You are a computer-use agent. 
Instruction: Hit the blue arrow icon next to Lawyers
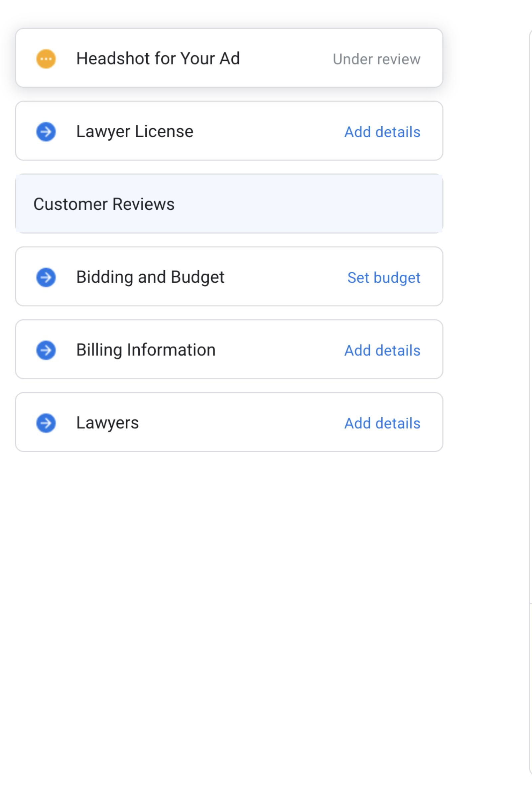pyautogui.click(x=46, y=423)
